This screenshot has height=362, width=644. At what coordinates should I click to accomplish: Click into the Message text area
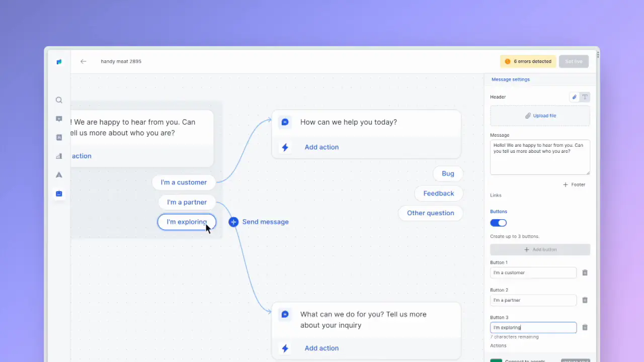[540, 157]
